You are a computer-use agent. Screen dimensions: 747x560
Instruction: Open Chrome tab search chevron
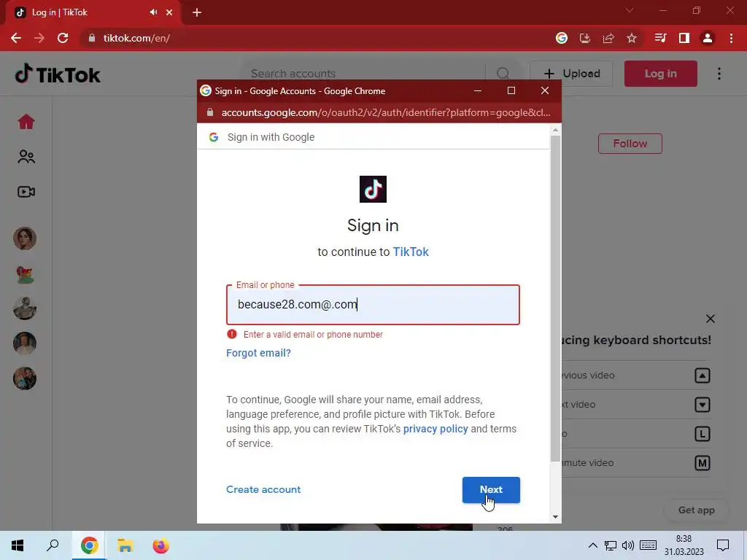click(x=630, y=10)
